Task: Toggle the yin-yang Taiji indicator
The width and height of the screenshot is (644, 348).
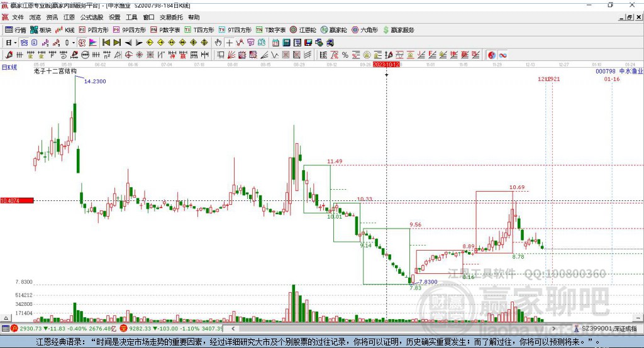Action: (492, 55)
